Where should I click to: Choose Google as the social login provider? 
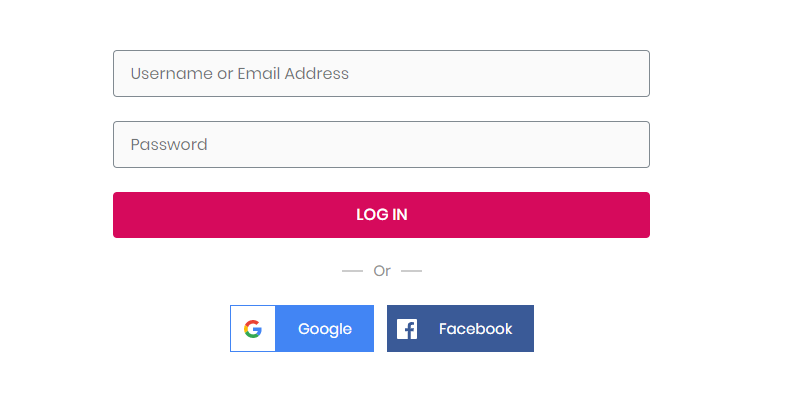tap(302, 329)
